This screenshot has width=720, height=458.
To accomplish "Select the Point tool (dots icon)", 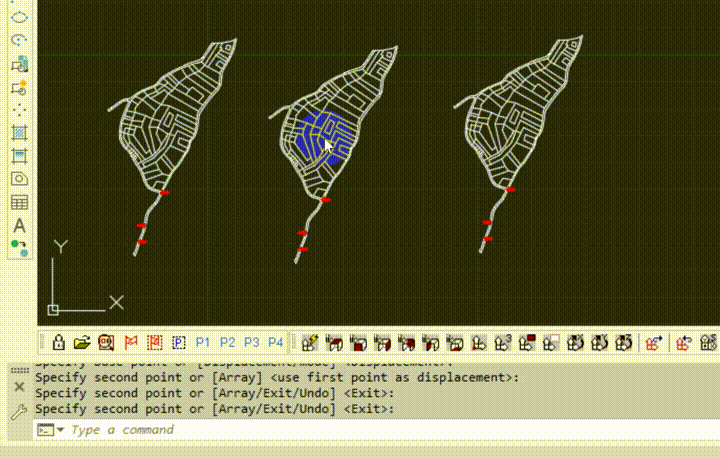I will coord(19,110).
